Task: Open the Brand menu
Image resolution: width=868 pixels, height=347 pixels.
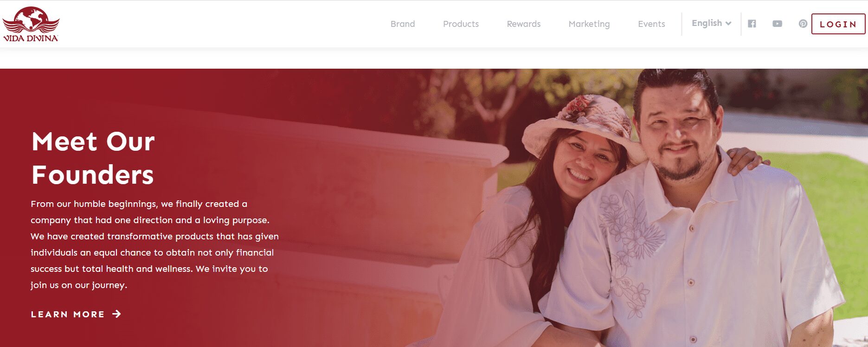Action: pyautogui.click(x=403, y=24)
